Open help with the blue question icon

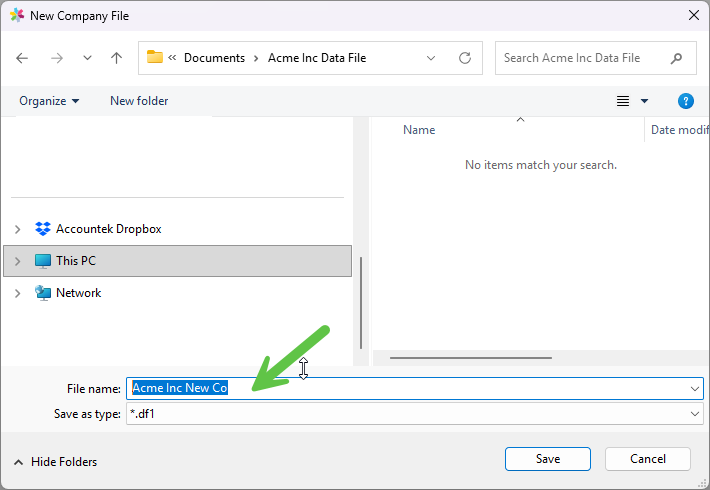pos(686,101)
